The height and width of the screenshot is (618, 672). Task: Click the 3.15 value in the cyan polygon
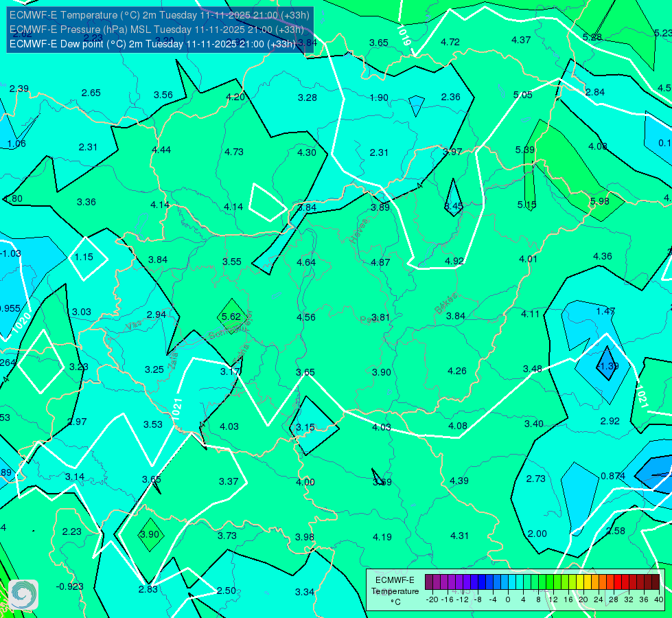305,427
